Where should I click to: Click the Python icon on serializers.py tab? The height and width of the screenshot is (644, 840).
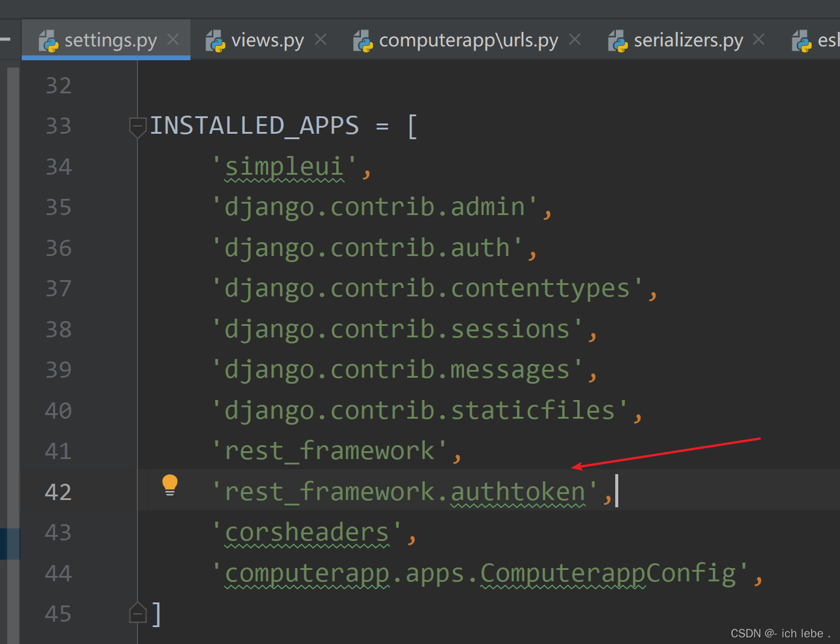618,41
